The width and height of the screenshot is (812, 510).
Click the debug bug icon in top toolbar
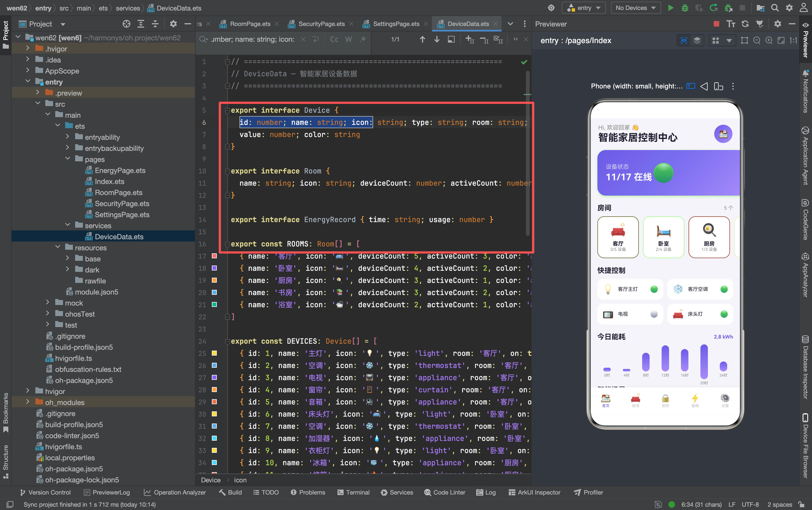tap(684, 8)
